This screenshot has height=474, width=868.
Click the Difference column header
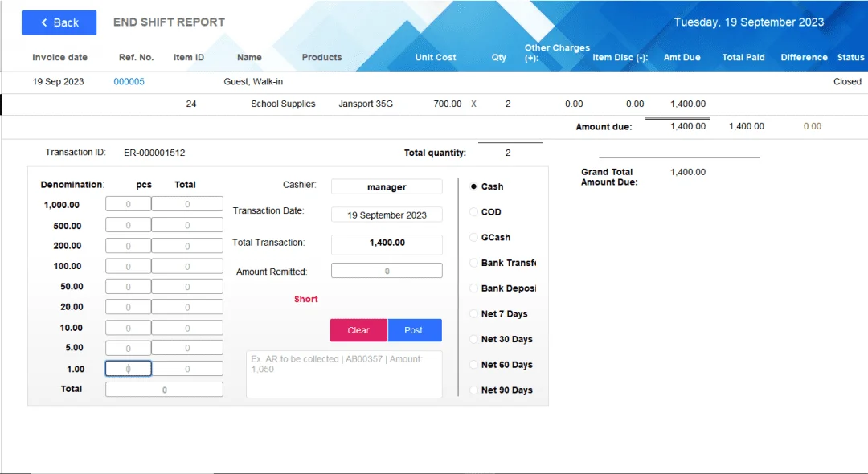[804, 57]
